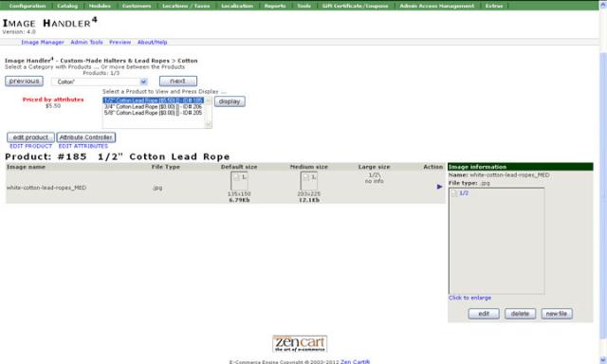Click the 6.79Kb default size value

coord(239,200)
